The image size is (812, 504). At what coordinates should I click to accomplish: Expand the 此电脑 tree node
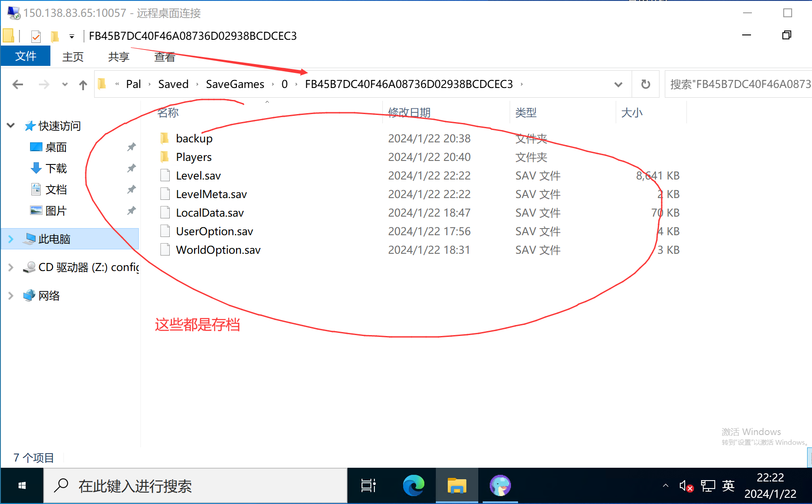11,239
